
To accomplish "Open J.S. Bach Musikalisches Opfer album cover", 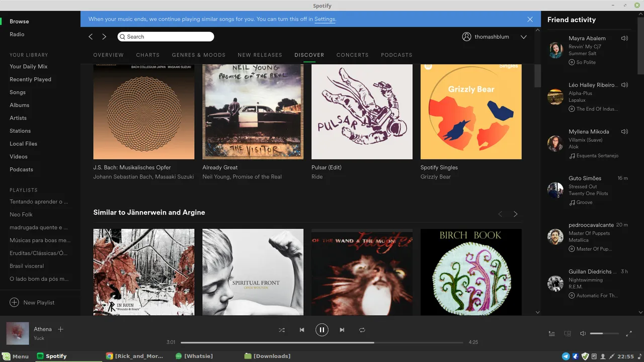I will click(144, 112).
